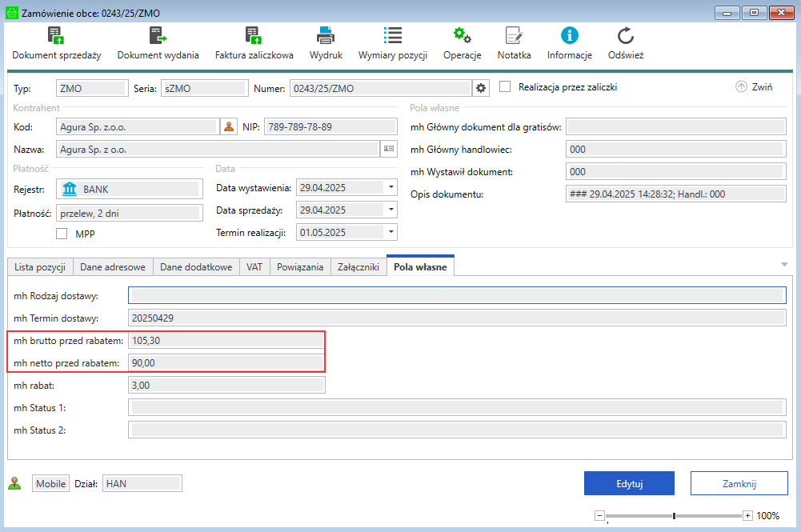Screen dimensions: 801x532
Task: Refresh with the Odśwież icon
Action: point(626,35)
